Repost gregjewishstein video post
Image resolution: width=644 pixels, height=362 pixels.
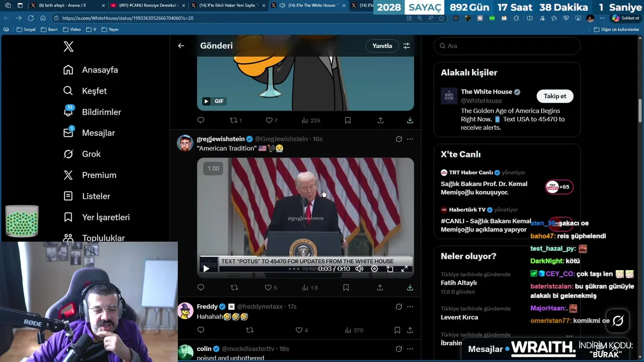(234, 288)
